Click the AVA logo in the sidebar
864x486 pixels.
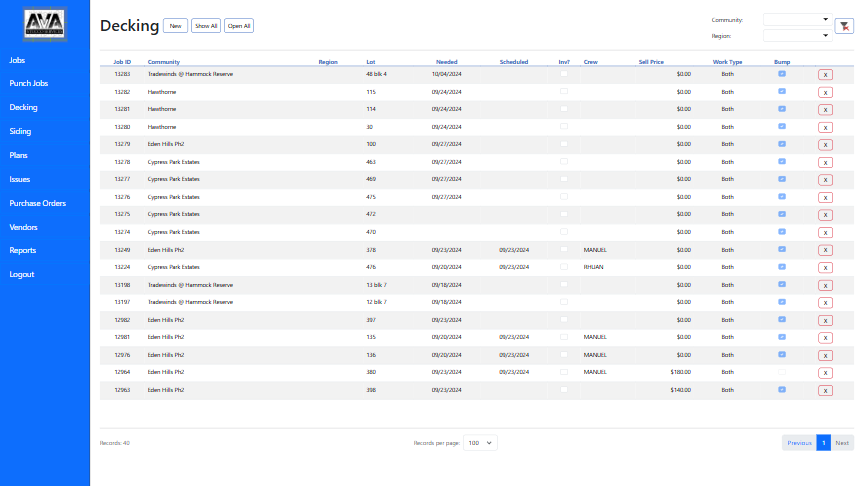click(x=44, y=25)
